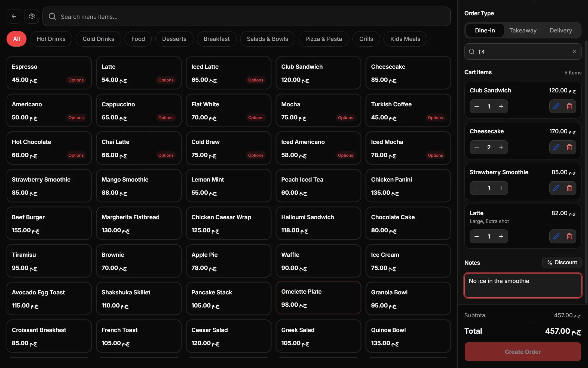Edit the Latte cart item

coord(556,236)
